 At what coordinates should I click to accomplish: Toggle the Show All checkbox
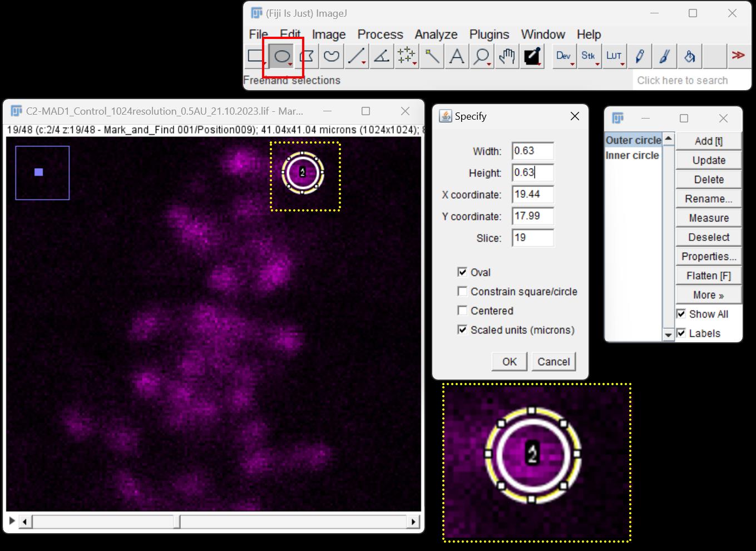click(681, 314)
